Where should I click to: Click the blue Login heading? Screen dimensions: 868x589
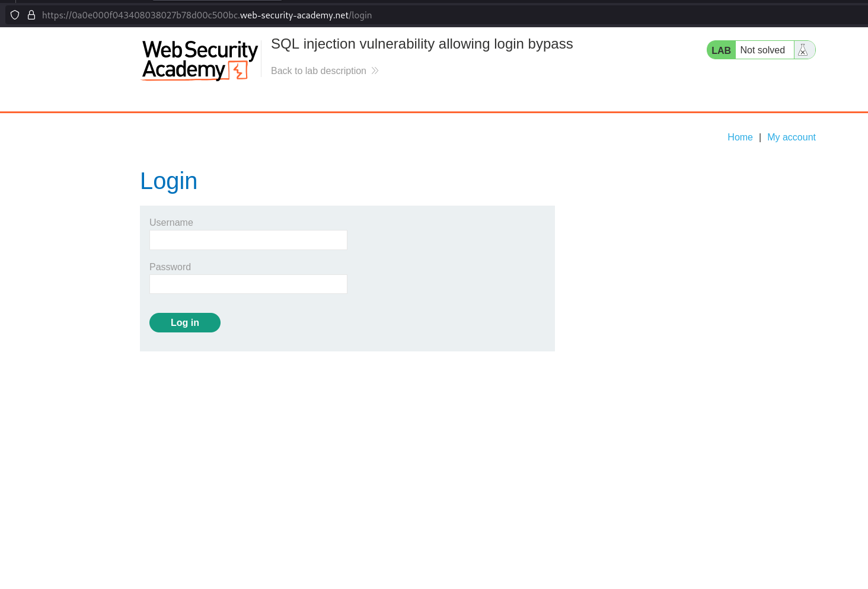(x=168, y=181)
